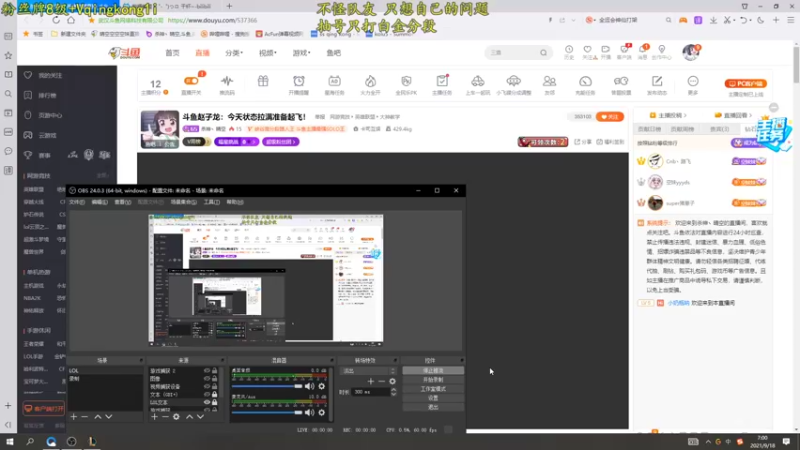This screenshot has height=450, width=800.
Task: Open the 帮助(H) menu in OBS
Action: coord(235,202)
